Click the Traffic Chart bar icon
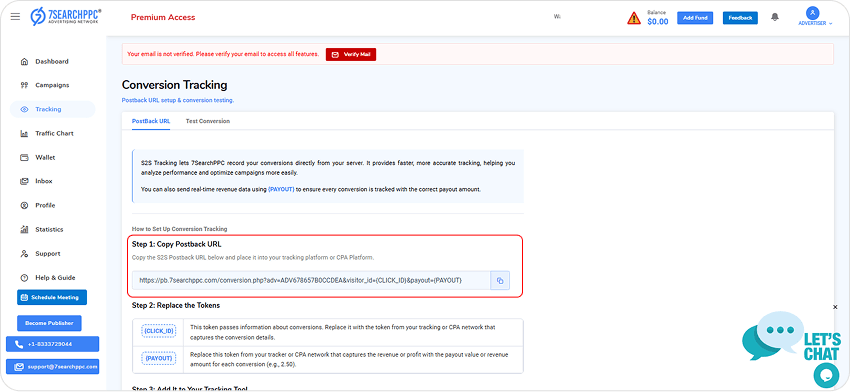This screenshot has width=850, height=392. [x=24, y=133]
